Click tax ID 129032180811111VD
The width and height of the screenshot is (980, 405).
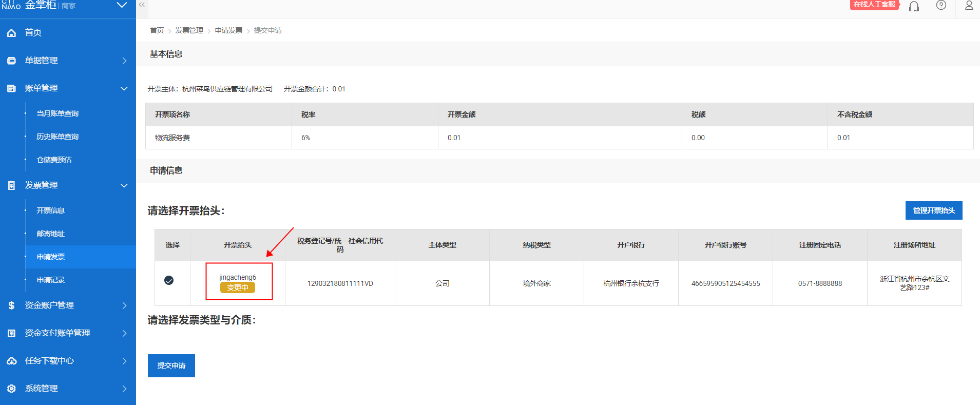(340, 283)
